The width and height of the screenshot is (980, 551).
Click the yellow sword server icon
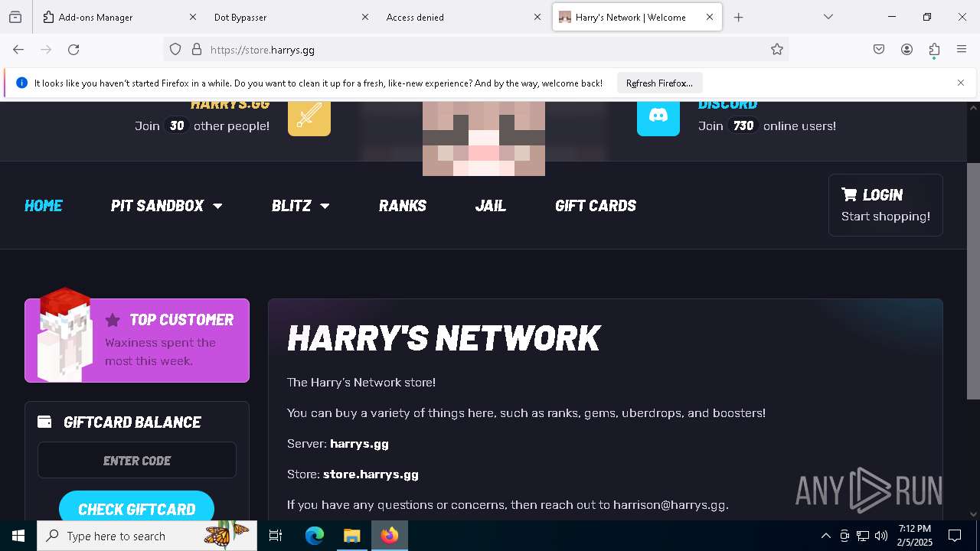click(309, 116)
